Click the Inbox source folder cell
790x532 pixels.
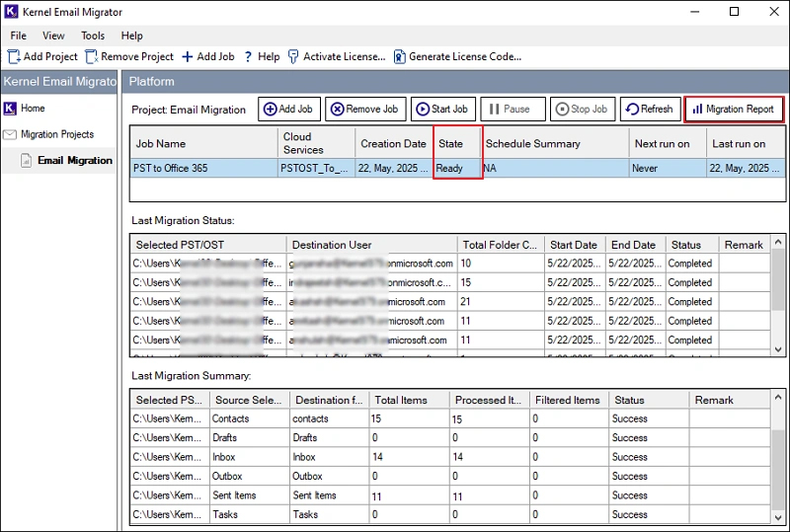[x=250, y=457]
